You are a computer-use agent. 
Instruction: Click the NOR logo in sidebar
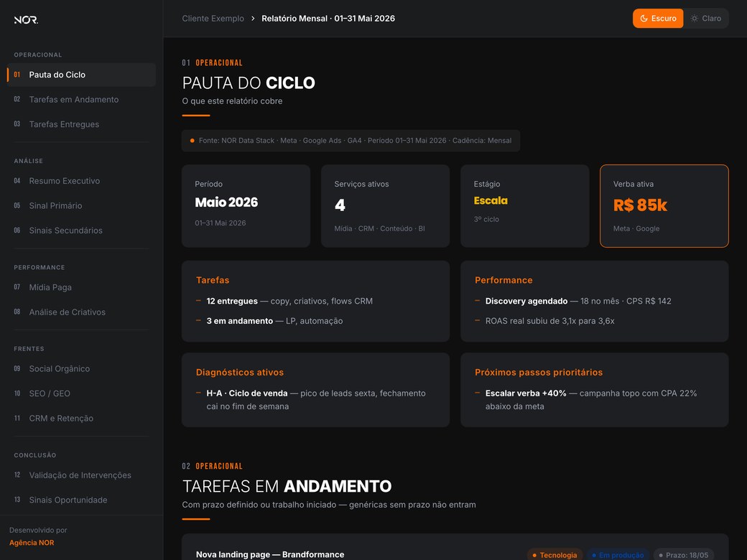(x=26, y=19)
